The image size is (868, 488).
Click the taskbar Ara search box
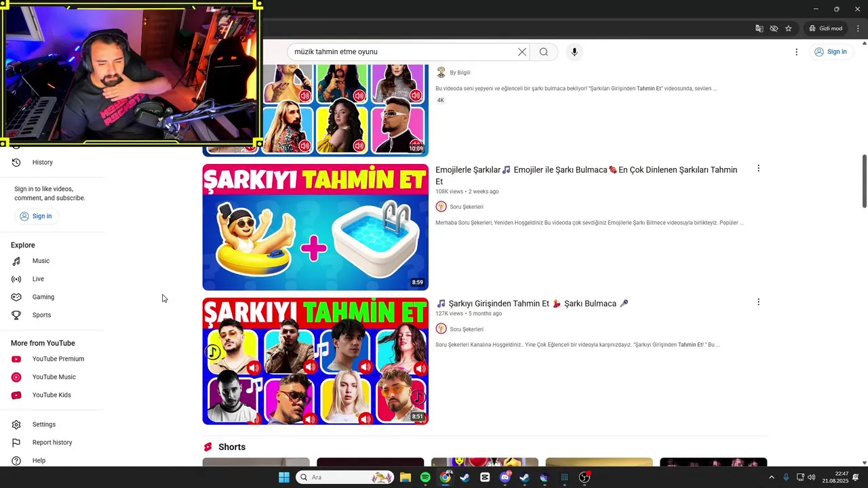click(x=345, y=477)
